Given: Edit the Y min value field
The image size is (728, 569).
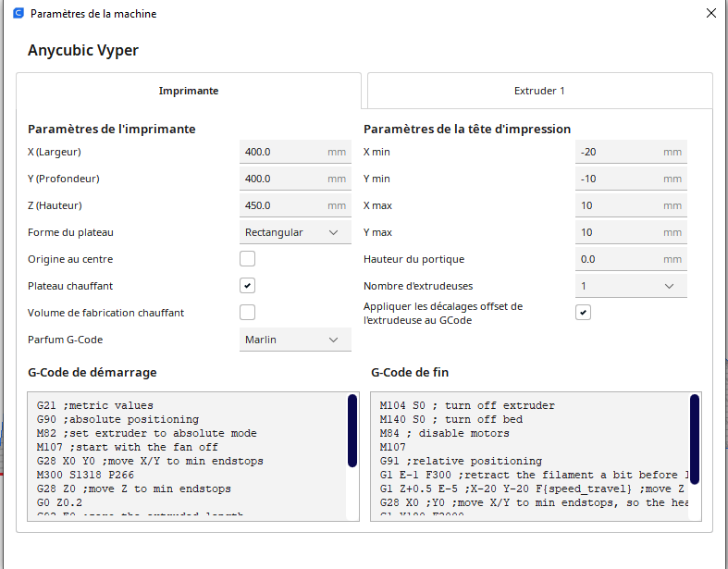Looking at the screenshot, I should 631,179.
